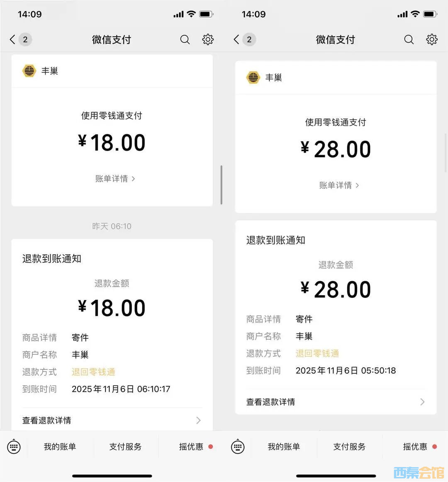Tap 丰巢 logo in ¥28.00 payment card
The height and width of the screenshot is (482, 448).
[x=253, y=78]
